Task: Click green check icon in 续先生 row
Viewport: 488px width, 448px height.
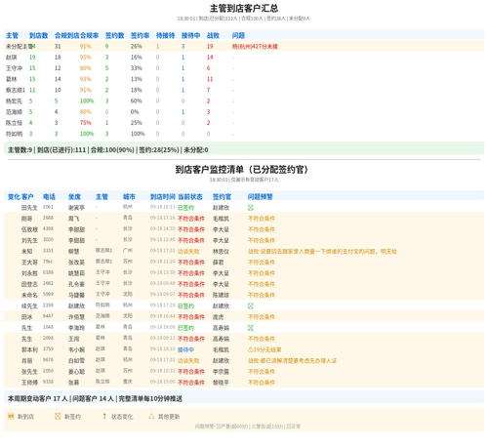Action: (x=251, y=305)
